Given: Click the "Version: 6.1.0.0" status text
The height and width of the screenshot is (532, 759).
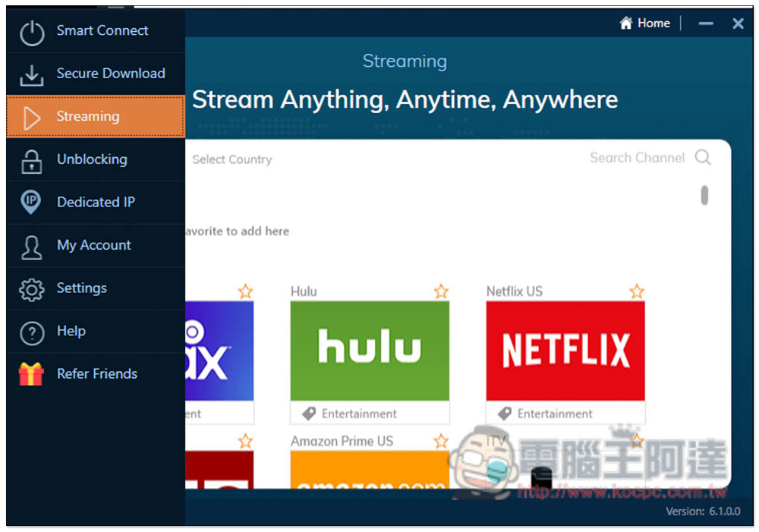Looking at the screenshot, I should pos(703,512).
